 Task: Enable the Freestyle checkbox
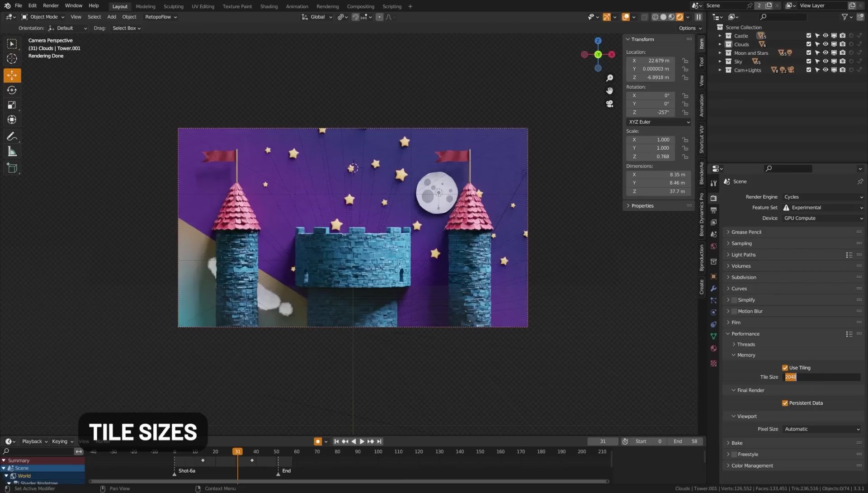pyautogui.click(x=734, y=455)
